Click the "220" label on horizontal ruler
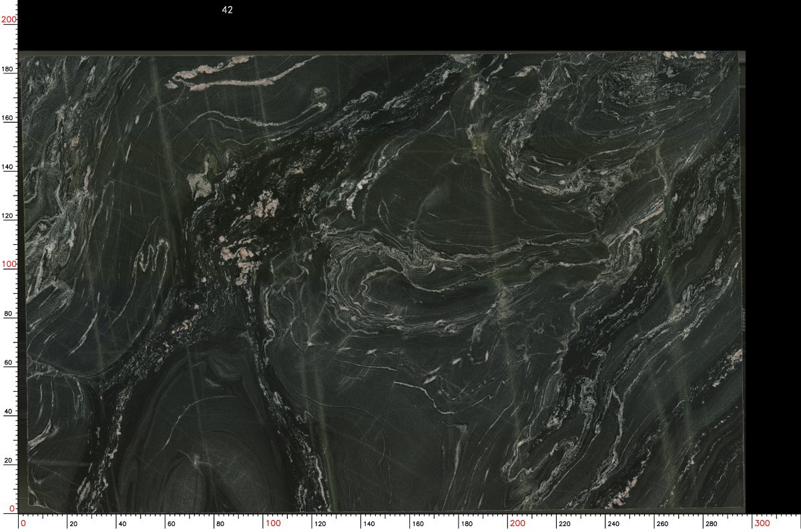The image size is (801, 532). [x=565, y=524]
